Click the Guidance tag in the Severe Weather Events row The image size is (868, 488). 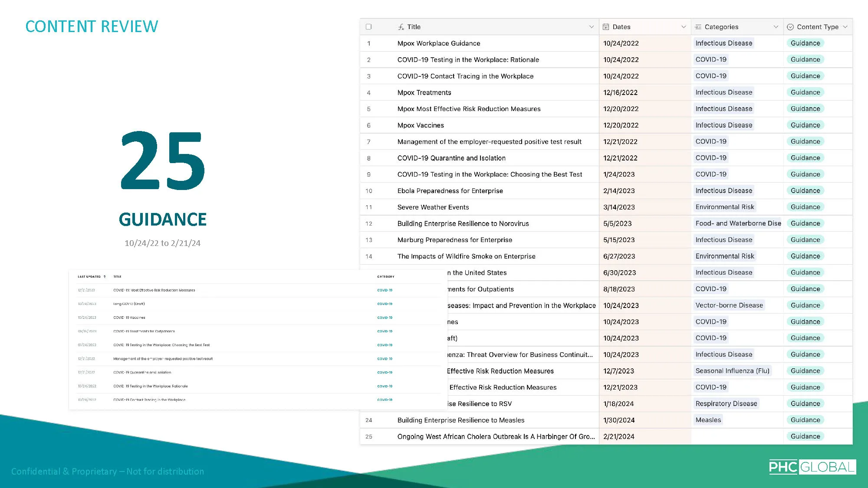click(805, 207)
